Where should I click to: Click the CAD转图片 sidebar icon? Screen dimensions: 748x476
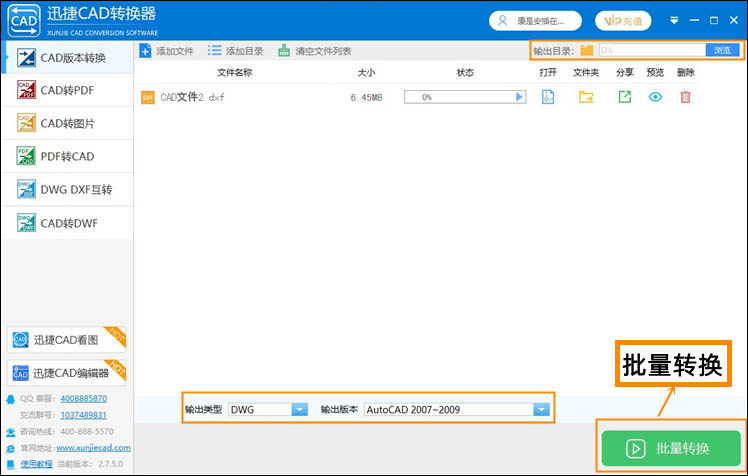(26, 123)
